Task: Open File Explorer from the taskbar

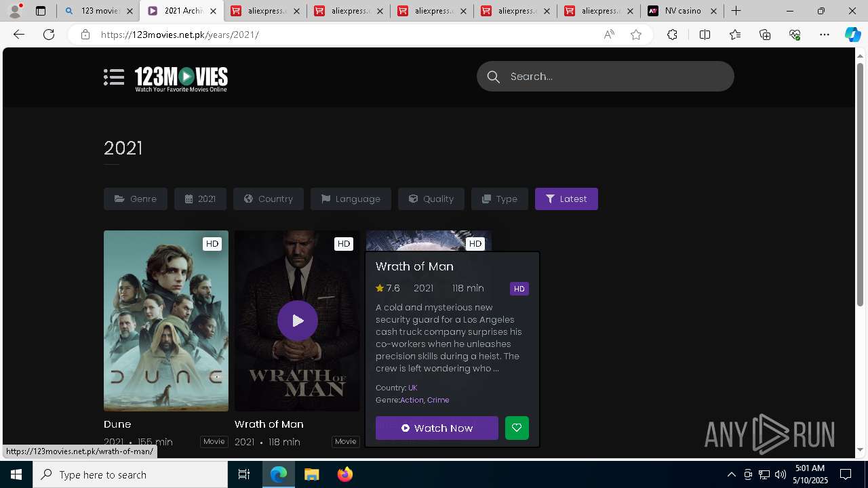Action: pyautogui.click(x=311, y=474)
